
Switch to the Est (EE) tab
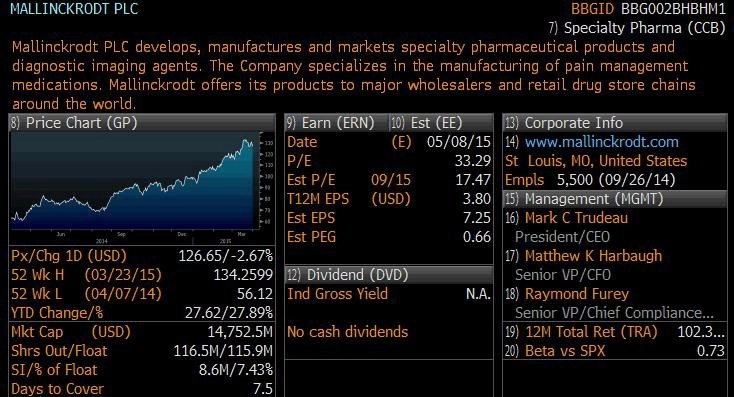pos(441,123)
